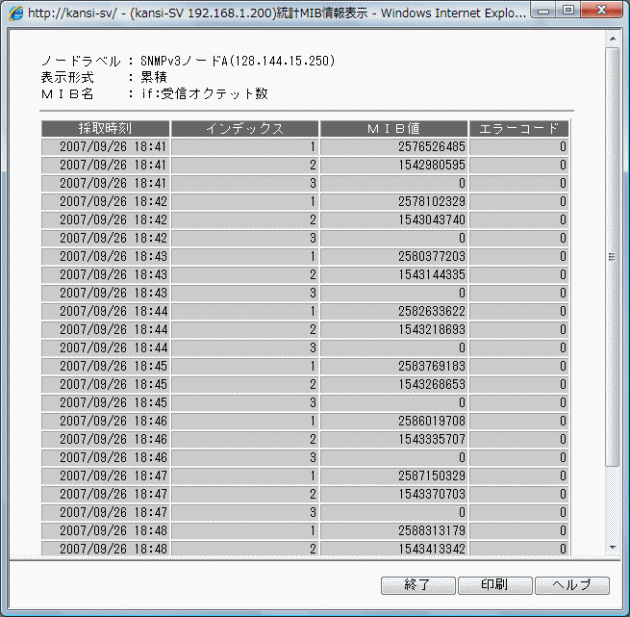630x617 pixels.
Task: Click node label SNMPv3ノードA(128.144.15.250)
Action: point(237,61)
